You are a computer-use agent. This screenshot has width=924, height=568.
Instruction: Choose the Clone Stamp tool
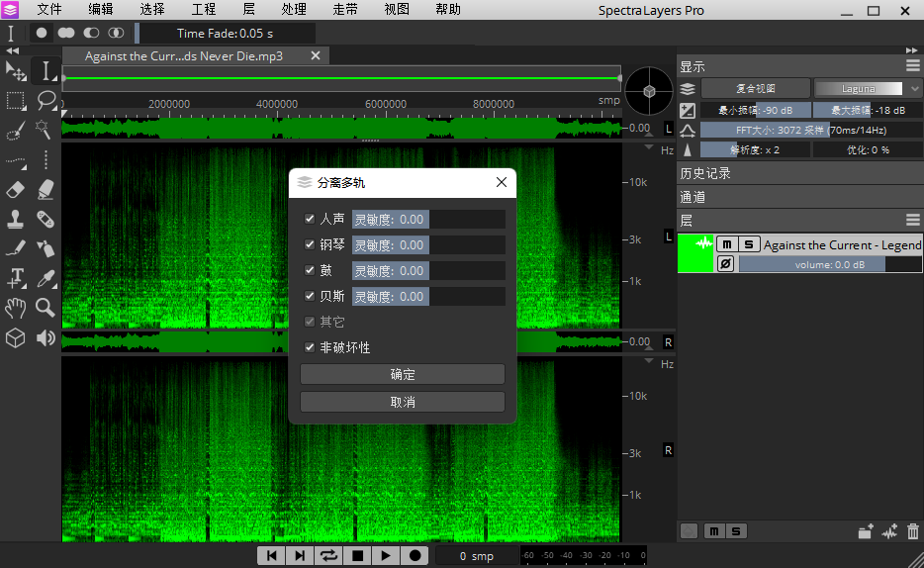(16, 219)
